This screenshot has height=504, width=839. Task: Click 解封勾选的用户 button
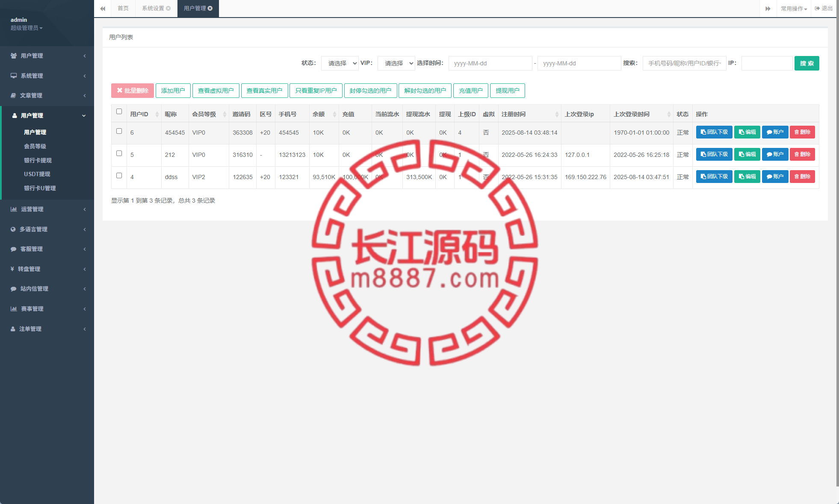tap(425, 91)
